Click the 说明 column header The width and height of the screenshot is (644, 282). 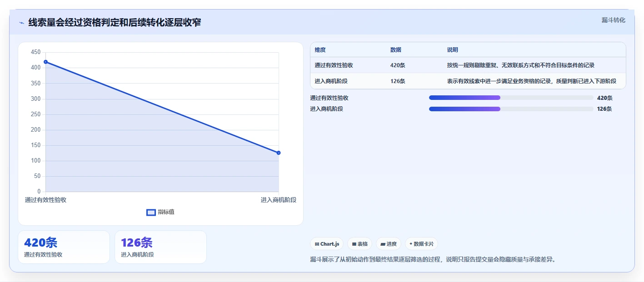(452, 50)
